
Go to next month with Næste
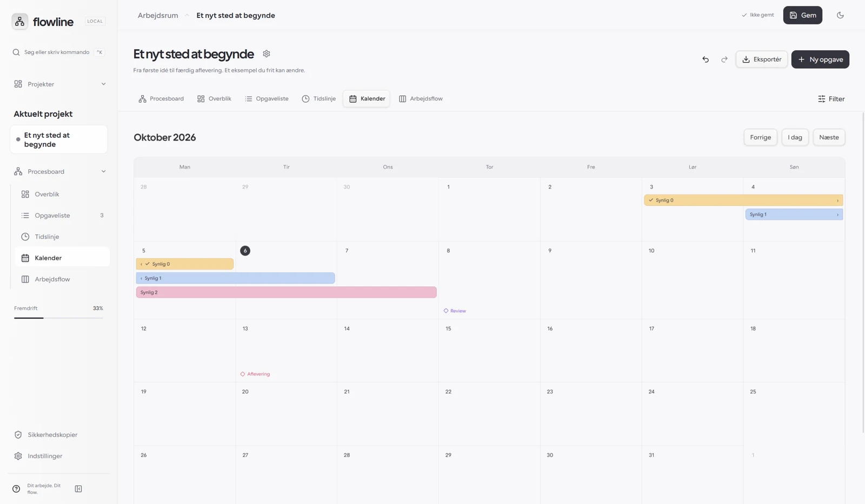829,137
